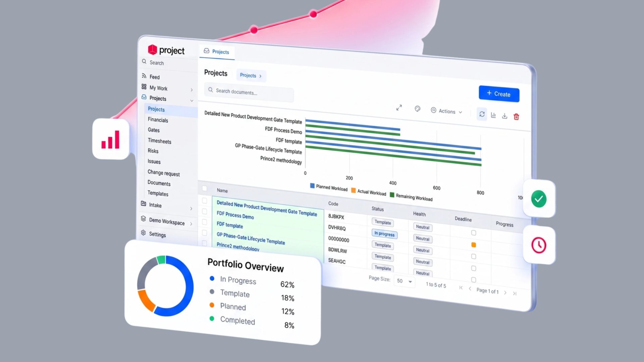The image size is (644, 362).
Task: Go to previous page arrow
Action: pyautogui.click(x=470, y=289)
